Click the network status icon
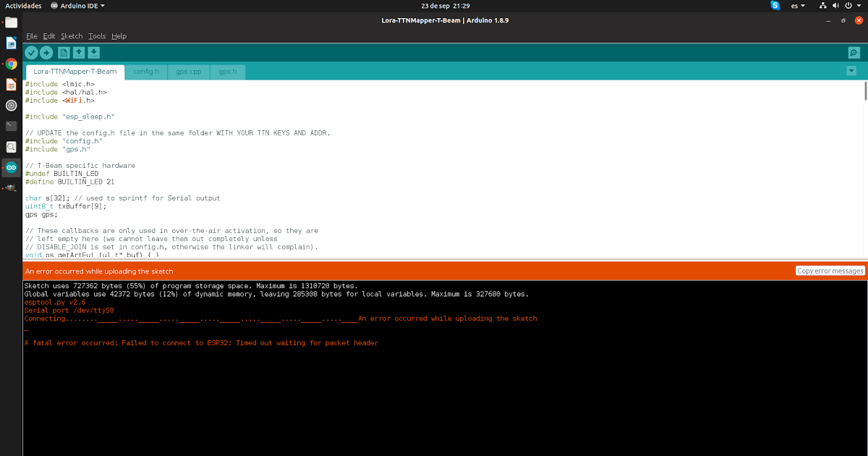This screenshot has width=868, height=456. (823, 5)
